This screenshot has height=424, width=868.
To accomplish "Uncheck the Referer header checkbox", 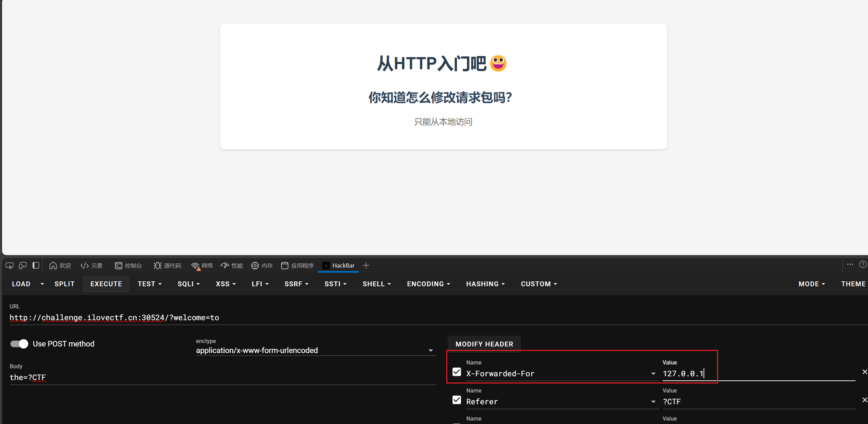I will tap(457, 400).
